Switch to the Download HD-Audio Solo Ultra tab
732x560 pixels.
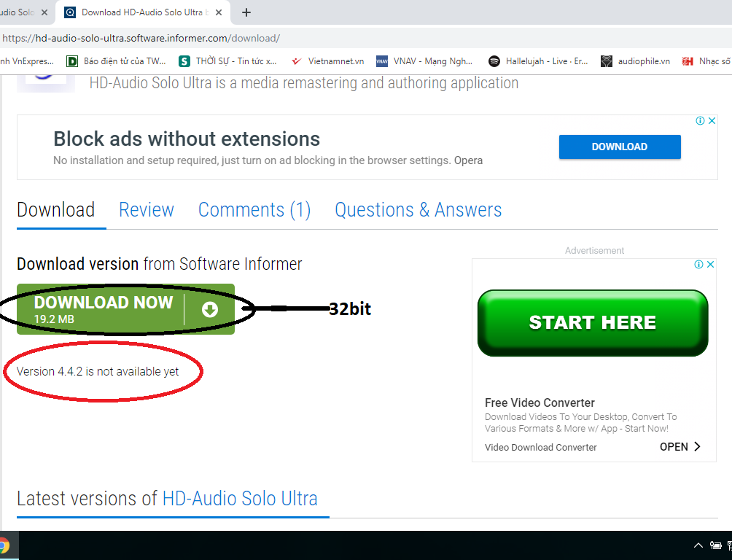tap(143, 12)
